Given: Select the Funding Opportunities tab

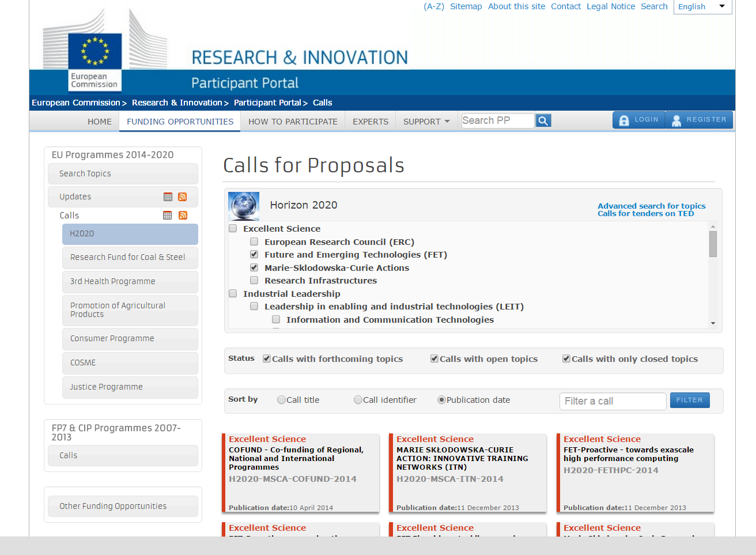Looking at the screenshot, I should (x=180, y=122).
